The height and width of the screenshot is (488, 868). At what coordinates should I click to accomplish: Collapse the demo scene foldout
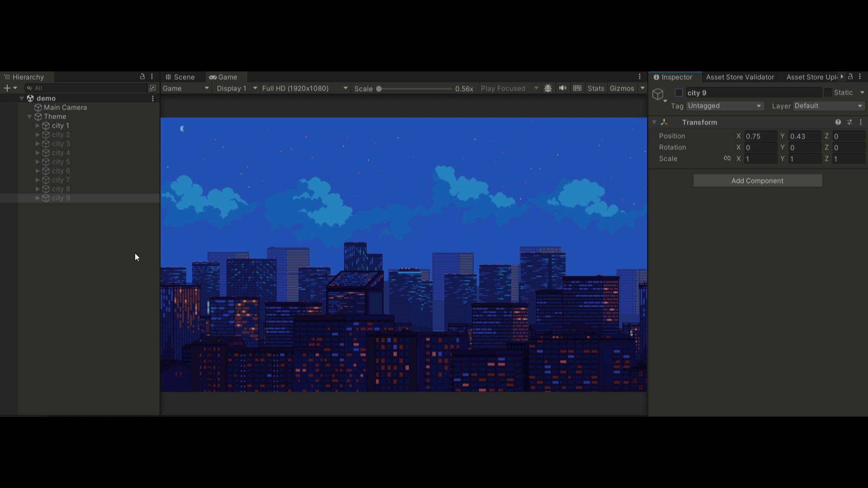coord(22,99)
